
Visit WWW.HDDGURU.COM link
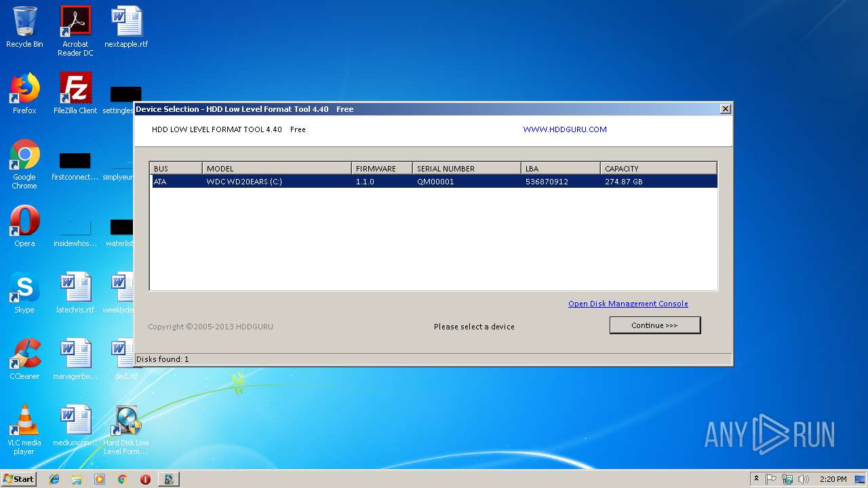pos(565,129)
